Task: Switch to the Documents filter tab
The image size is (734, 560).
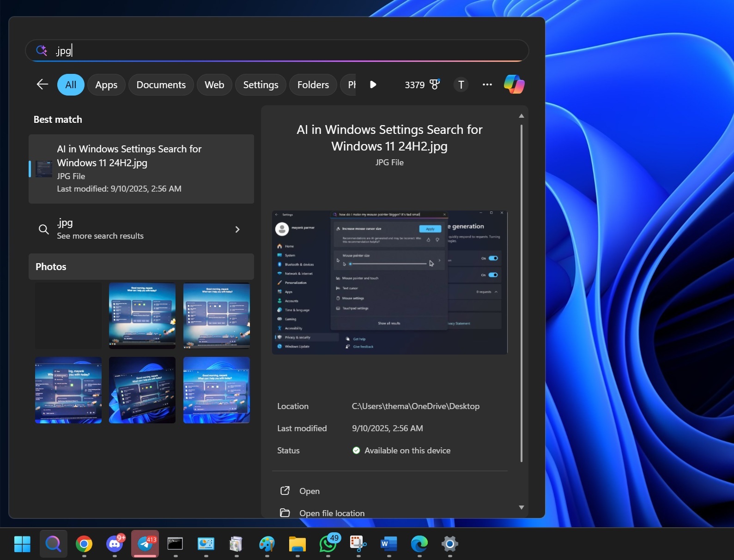Action: (161, 84)
